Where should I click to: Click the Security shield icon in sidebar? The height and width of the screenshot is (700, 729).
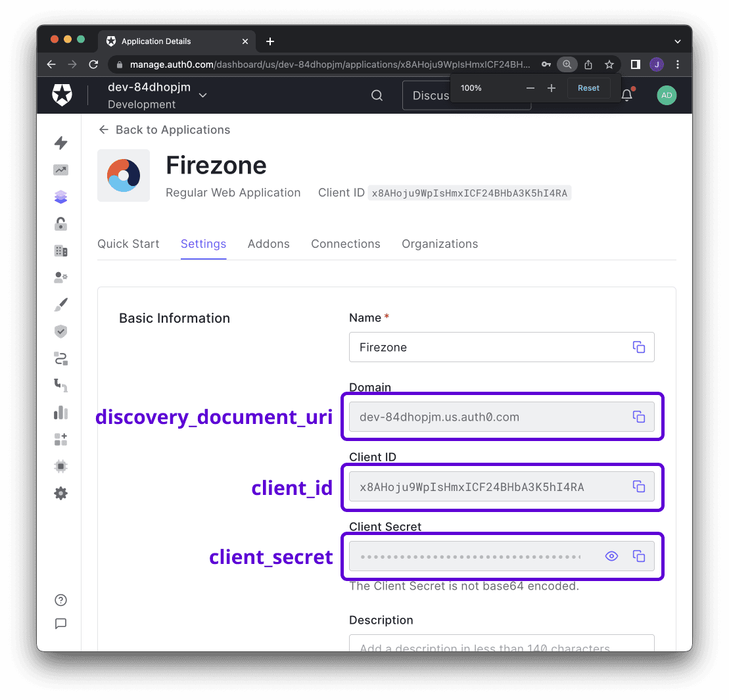click(x=60, y=331)
